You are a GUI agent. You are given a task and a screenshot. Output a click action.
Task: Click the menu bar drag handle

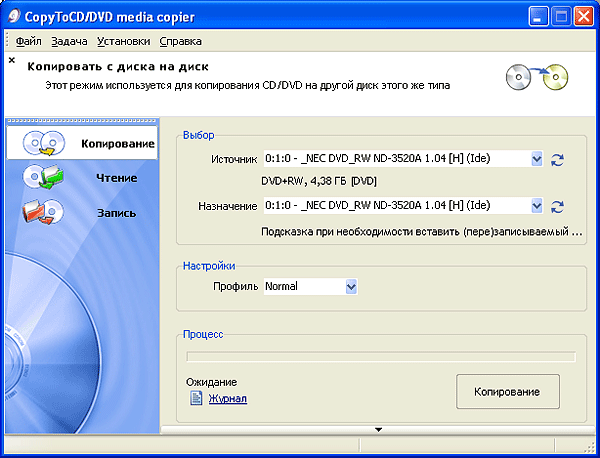[7, 41]
